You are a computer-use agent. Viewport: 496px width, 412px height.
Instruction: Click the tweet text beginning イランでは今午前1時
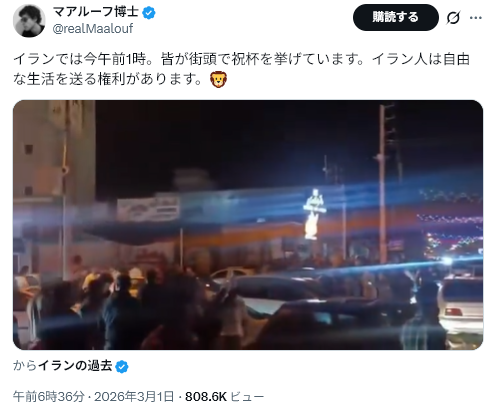tap(241, 69)
